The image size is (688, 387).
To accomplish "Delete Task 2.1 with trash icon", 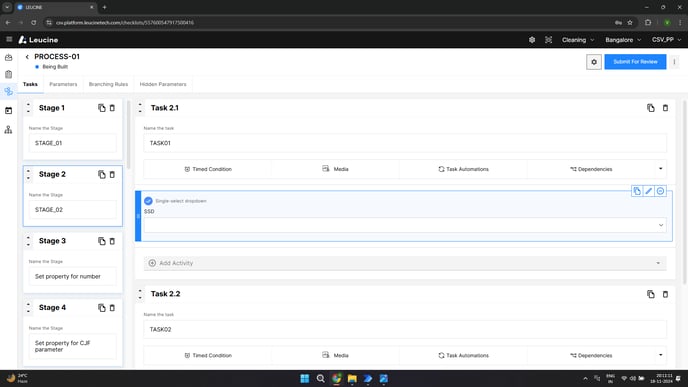I will tap(665, 108).
